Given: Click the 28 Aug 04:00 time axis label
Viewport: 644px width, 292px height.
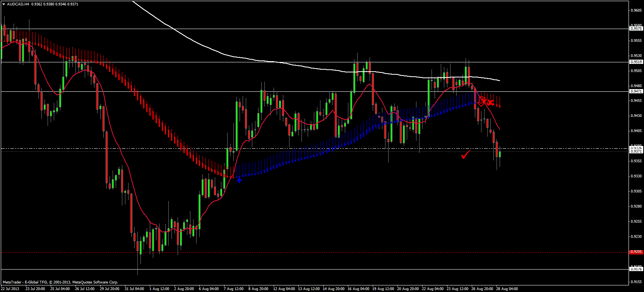Looking at the screenshot, I should tap(507, 289).
